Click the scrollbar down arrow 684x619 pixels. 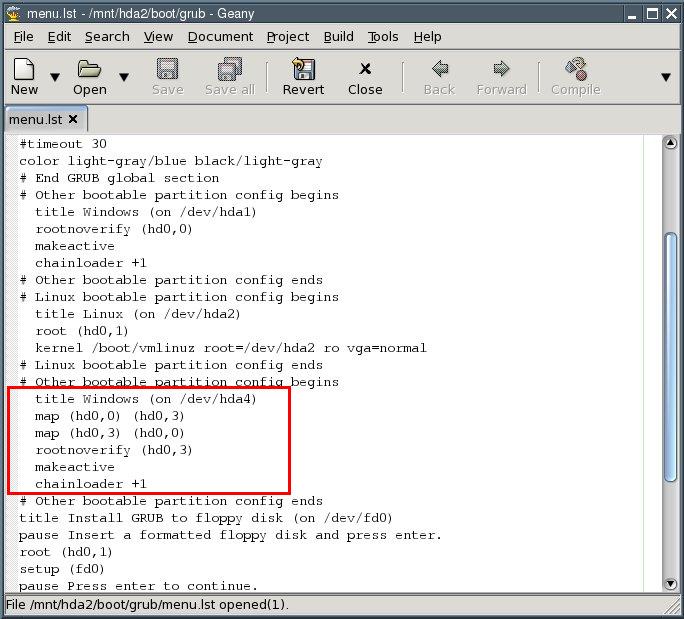click(671, 584)
